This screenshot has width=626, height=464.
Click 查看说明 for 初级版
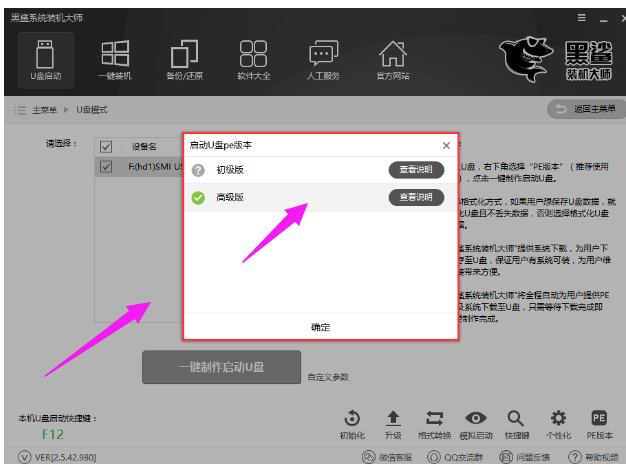(x=416, y=170)
